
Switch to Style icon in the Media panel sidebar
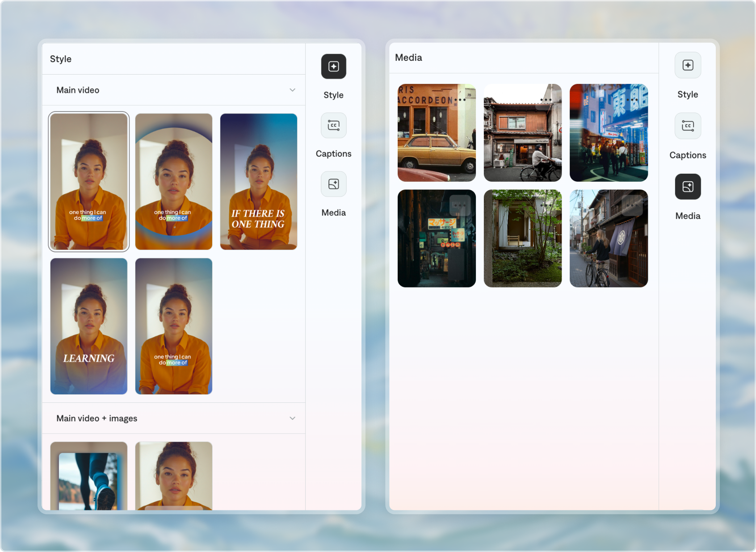[688, 65]
